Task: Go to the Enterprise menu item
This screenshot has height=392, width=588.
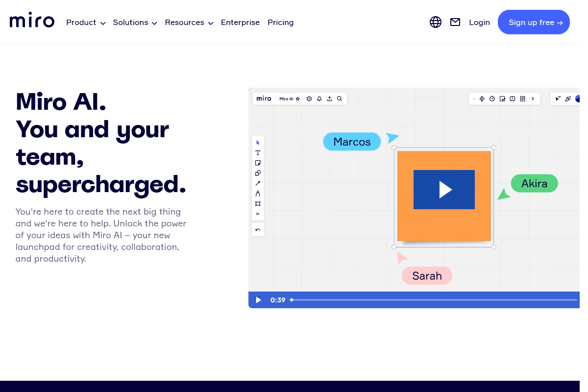Action: (240, 22)
